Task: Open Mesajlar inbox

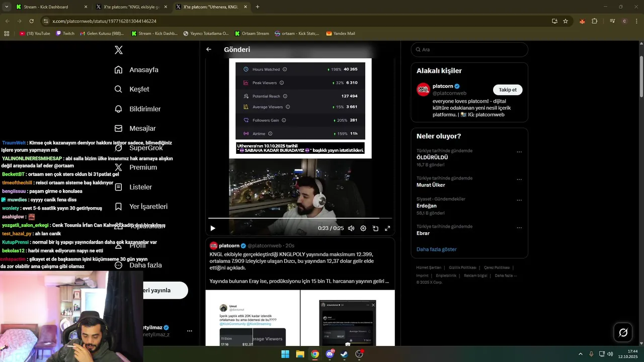Action: coord(135,128)
